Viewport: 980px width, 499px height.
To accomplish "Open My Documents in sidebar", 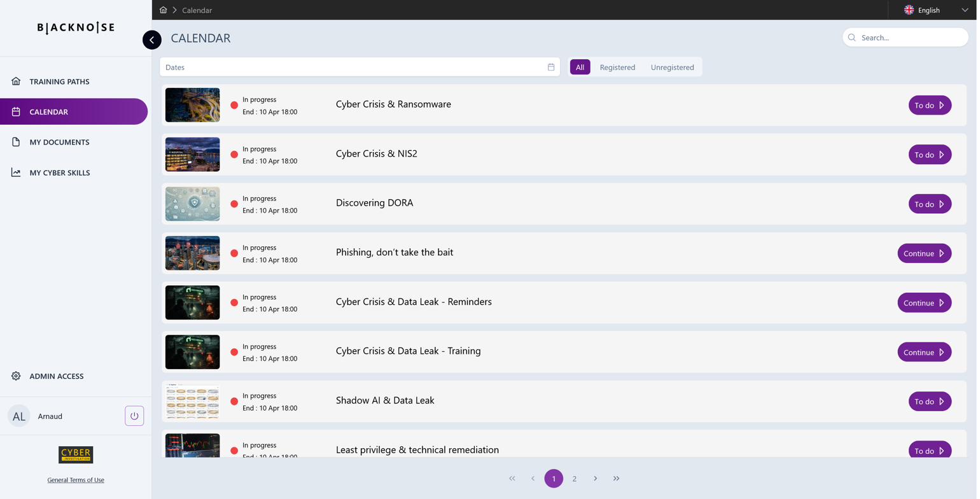I will (74, 142).
